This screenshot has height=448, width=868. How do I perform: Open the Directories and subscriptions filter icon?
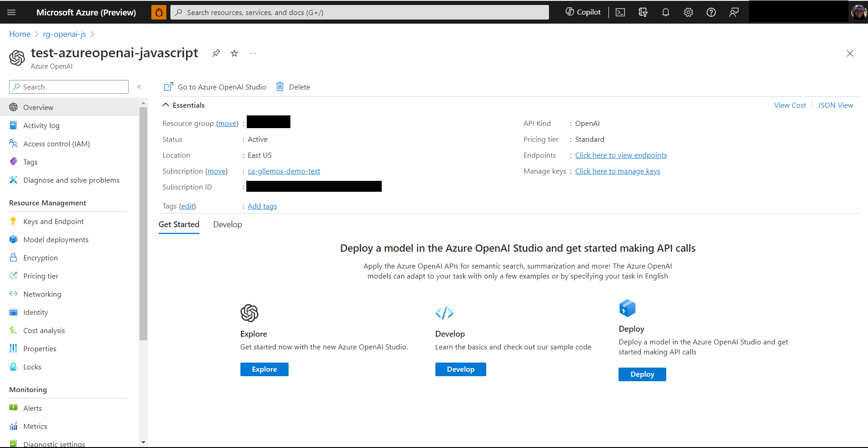[x=643, y=12]
